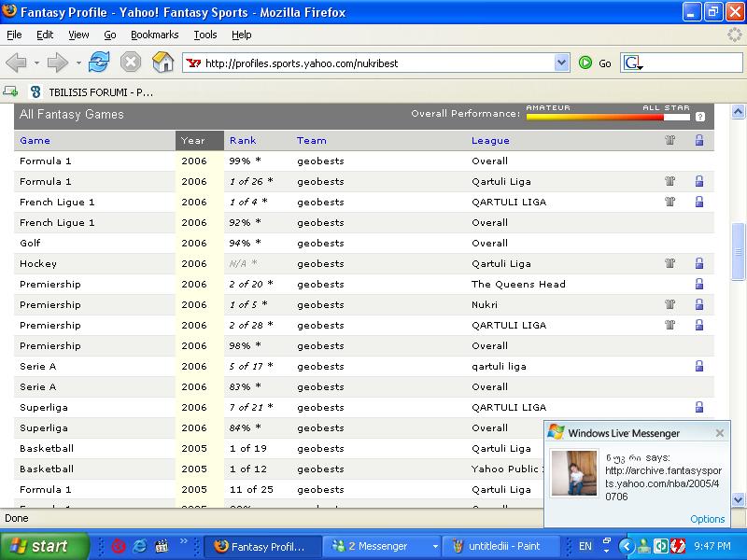Sort the table by Game column
The height and width of the screenshot is (560, 747).
point(35,141)
